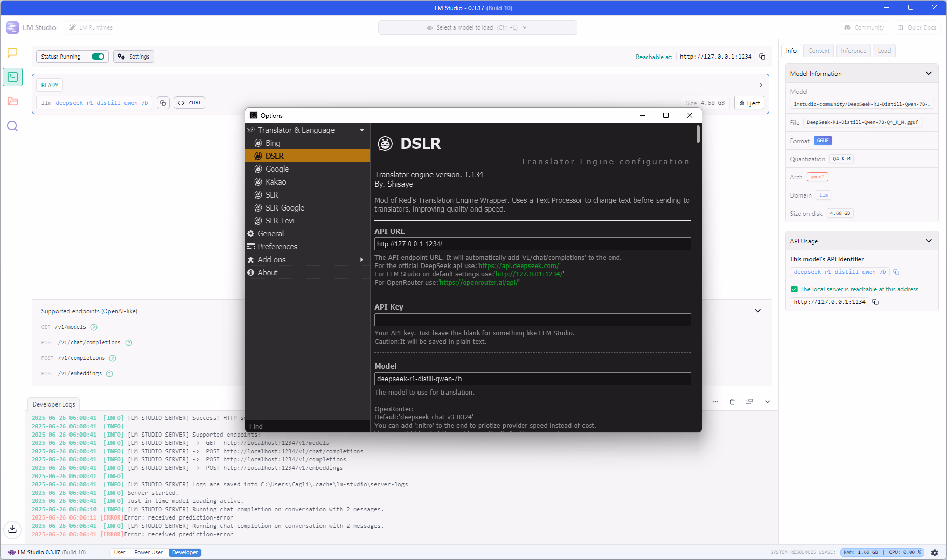This screenshot has height=560, width=947.
Task: Open the Select a model to load dropdown
Action: pyautogui.click(x=477, y=27)
